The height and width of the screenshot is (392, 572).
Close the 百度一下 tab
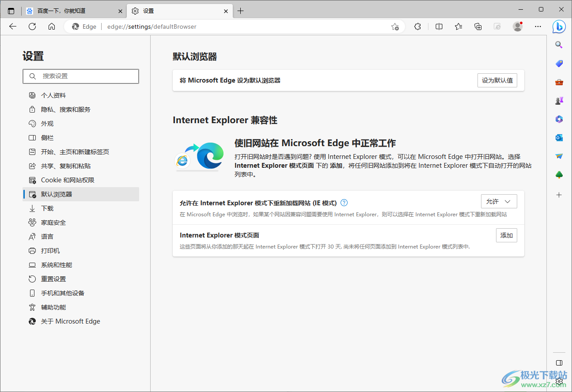[x=120, y=11]
